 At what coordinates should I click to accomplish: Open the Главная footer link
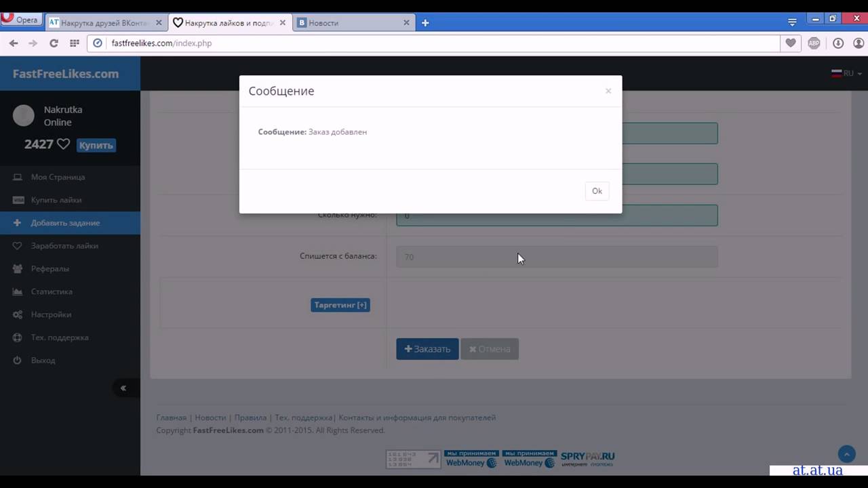[x=172, y=418]
